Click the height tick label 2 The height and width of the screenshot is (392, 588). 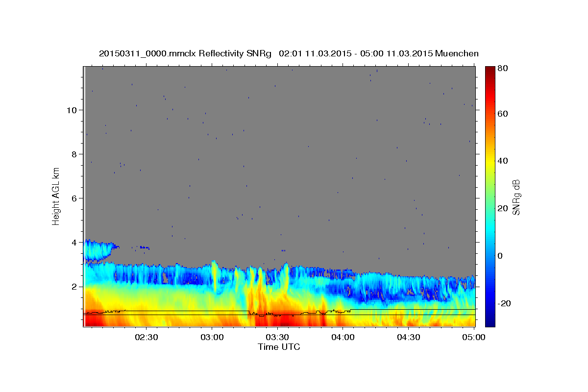click(x=74, y=287)
